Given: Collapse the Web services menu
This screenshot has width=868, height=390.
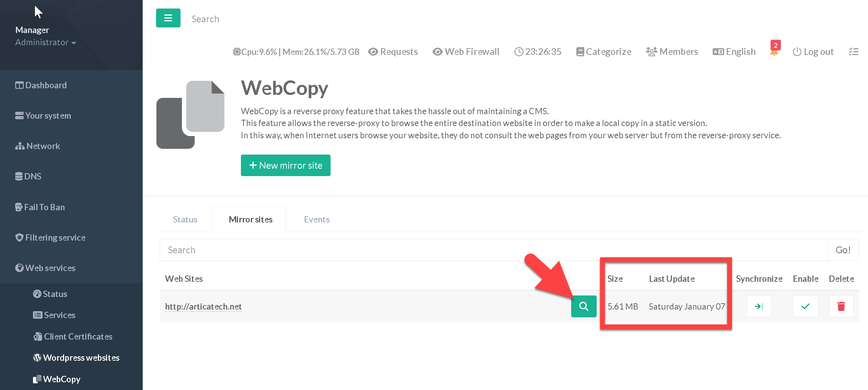Looking at the screenshot, I should (50, 268).
